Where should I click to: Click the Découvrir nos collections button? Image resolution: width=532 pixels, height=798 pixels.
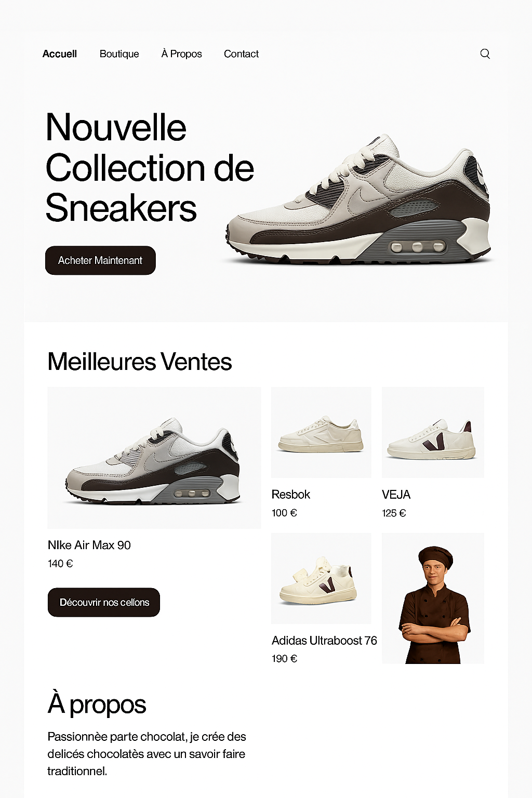click(x=104, y=602)
